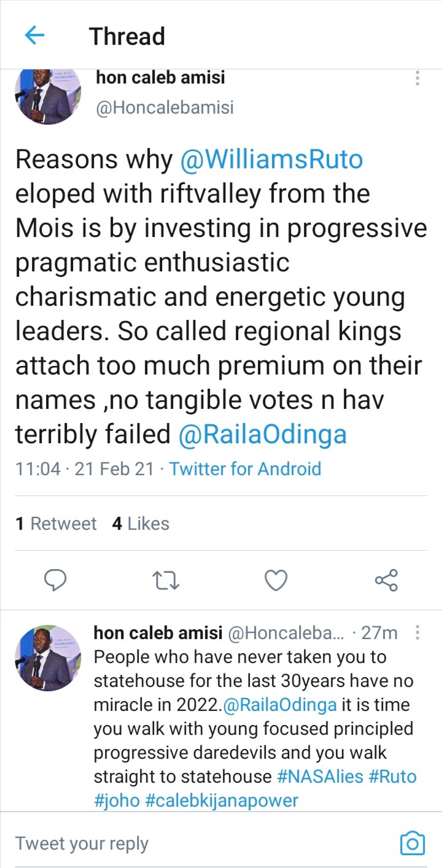Like the tweet with heart icon
Image resolution: width=442 pixels, height=868 pixels.
pos(276,579)
